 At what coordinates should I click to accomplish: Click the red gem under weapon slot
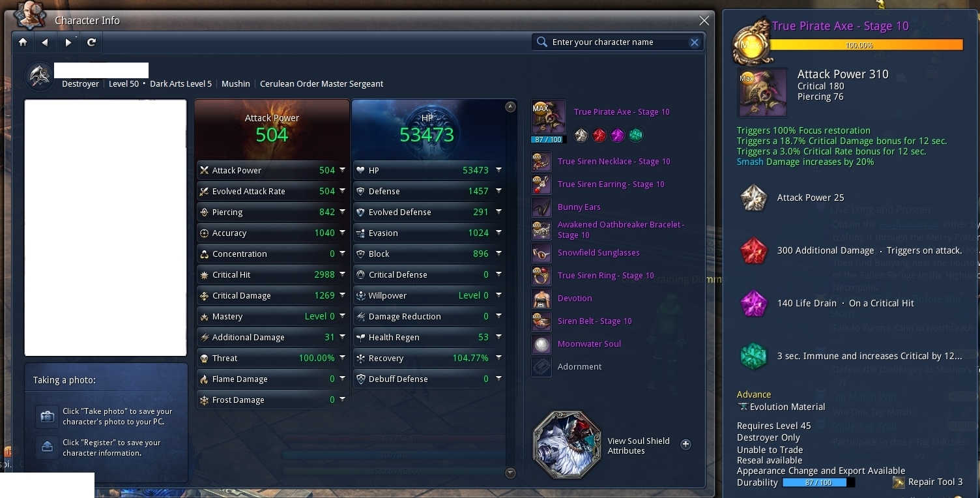(599, 135)
